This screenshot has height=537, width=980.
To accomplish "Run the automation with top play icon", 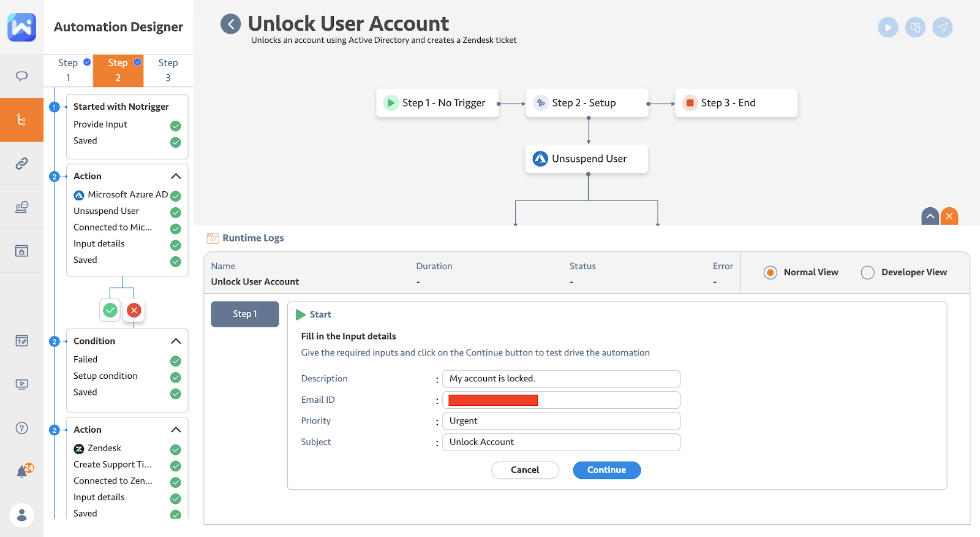I will point(888,27).
